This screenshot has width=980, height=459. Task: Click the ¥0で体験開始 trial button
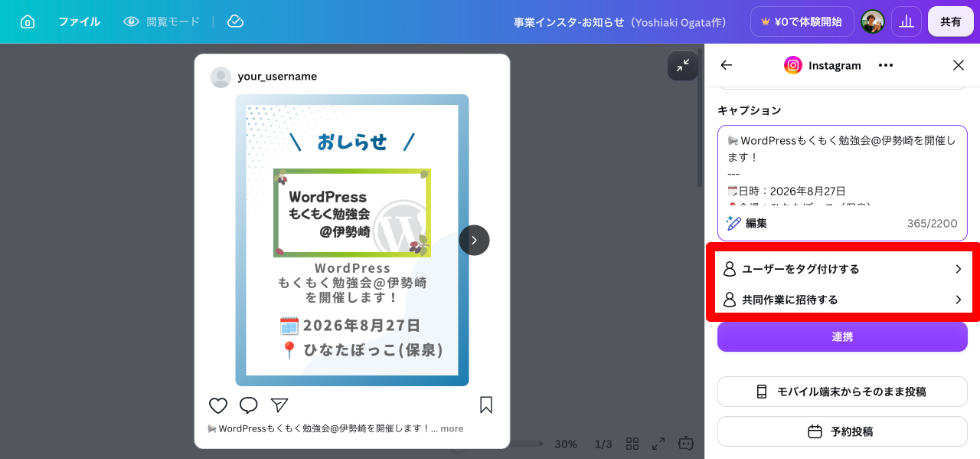click(802, 21)
